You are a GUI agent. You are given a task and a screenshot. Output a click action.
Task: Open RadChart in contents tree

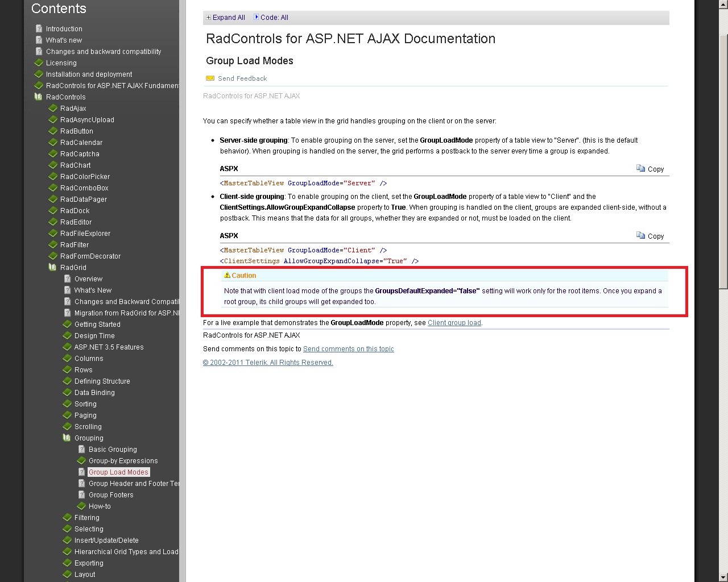point(76,165)
